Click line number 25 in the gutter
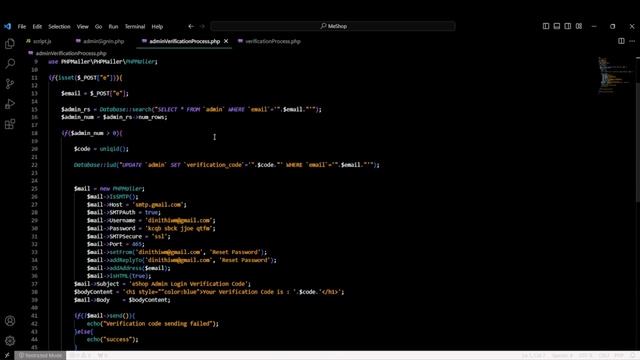The height and width of the screenshot is (360, 640). coord(35,189)
